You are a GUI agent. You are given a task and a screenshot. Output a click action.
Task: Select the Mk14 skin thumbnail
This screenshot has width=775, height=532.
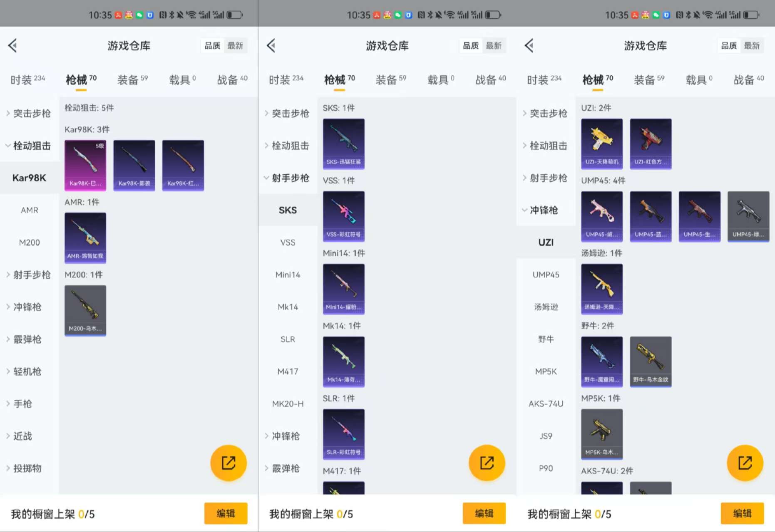click(x=344, y=362)
